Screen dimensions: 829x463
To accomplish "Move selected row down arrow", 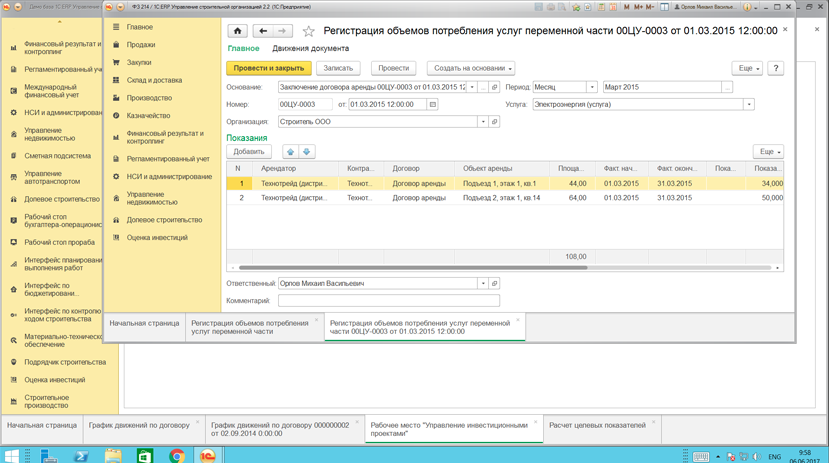I will [307, 152].
